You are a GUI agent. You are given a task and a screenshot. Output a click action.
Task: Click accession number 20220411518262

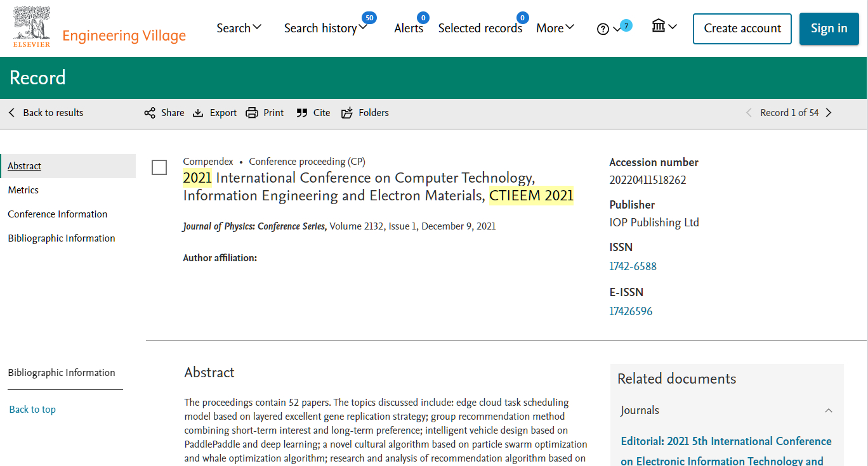648,180
